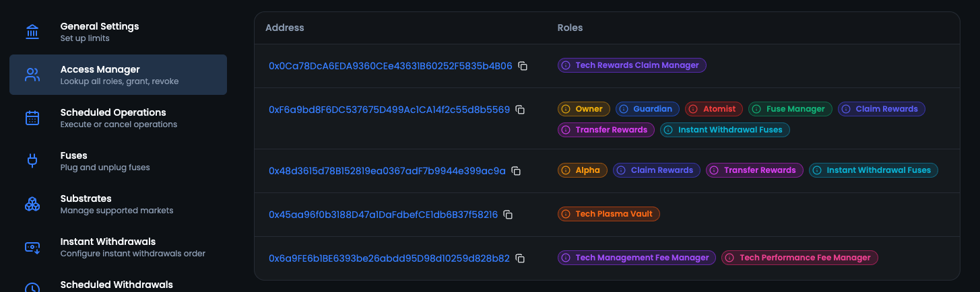
Task: Open General Settings section
Action: 100,32
